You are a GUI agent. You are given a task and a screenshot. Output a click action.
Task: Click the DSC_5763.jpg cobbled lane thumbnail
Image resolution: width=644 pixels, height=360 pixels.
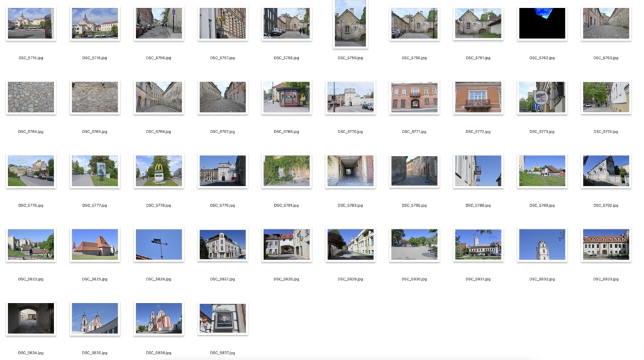click(606, 23)
